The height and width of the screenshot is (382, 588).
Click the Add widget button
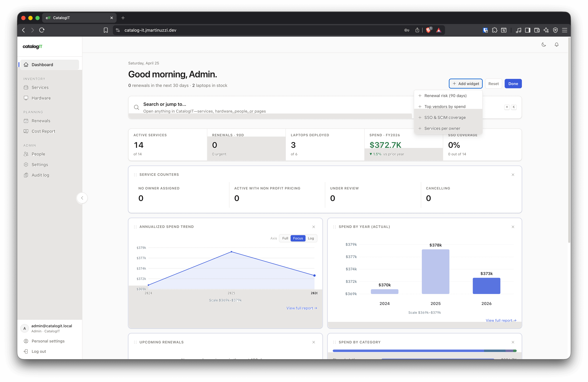tap(465, 84)
